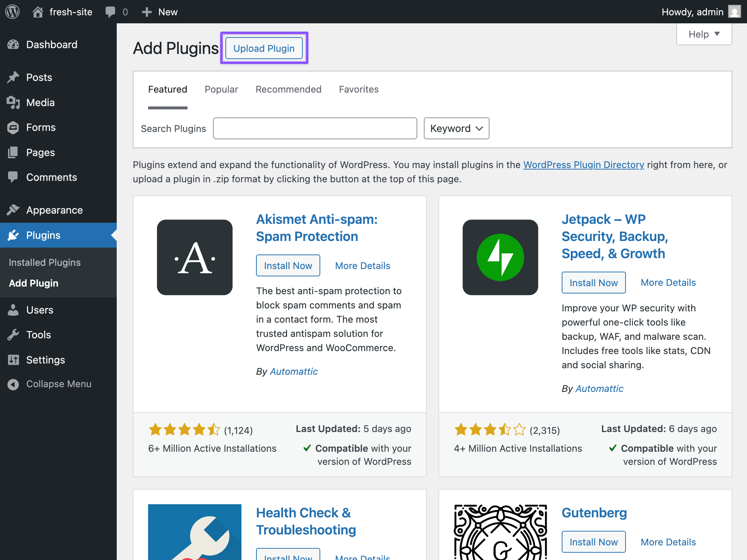747x560 pixels.
Task: Click the Plugins plug icon
Action: coord(13,235)
